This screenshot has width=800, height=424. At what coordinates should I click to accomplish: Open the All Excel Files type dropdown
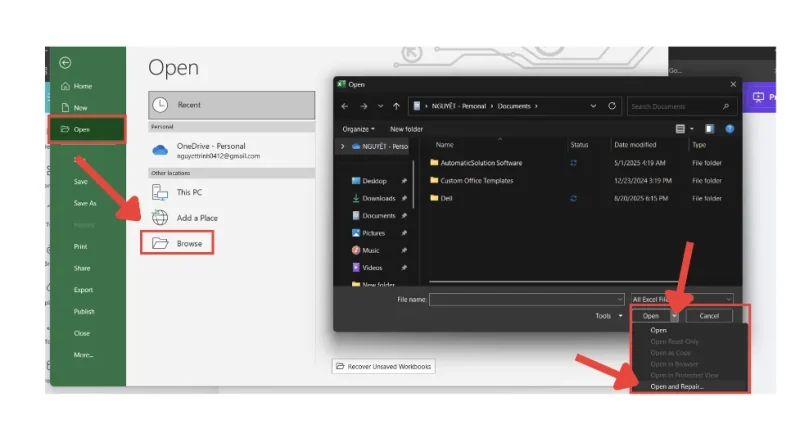coord(682,298)
